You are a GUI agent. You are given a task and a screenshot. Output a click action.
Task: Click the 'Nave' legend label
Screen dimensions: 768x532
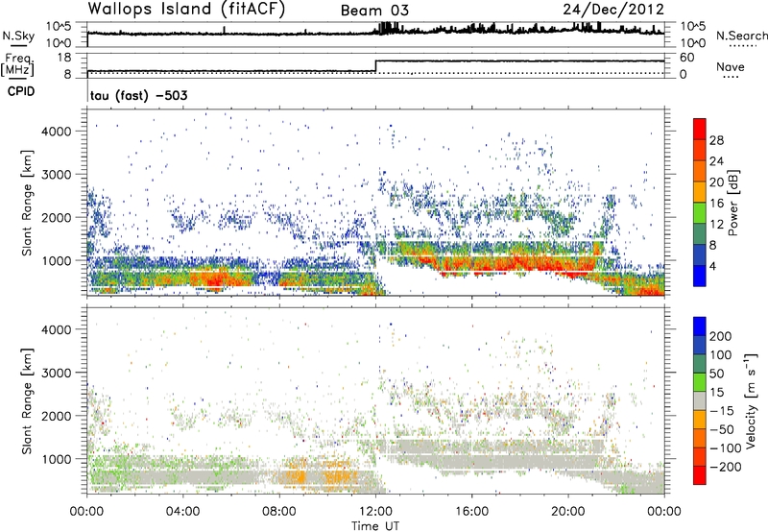click(730, 66)
